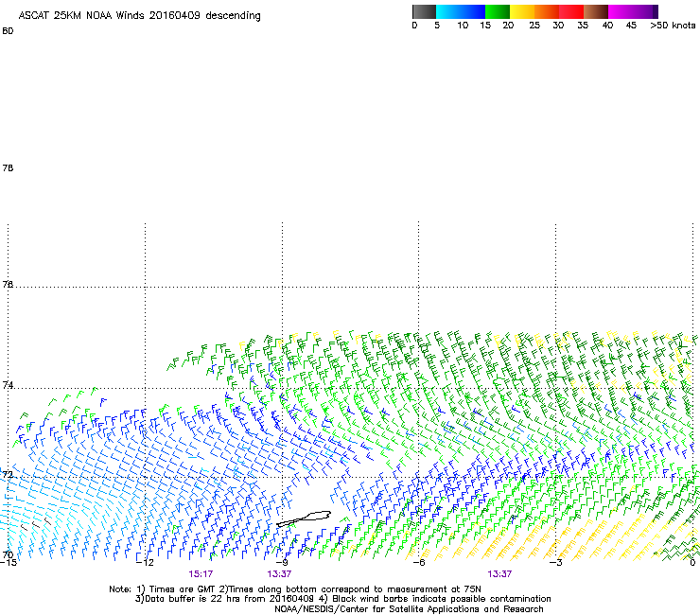Click the '20' label on the color scale
700x615 pixels.
coord(508,26)
